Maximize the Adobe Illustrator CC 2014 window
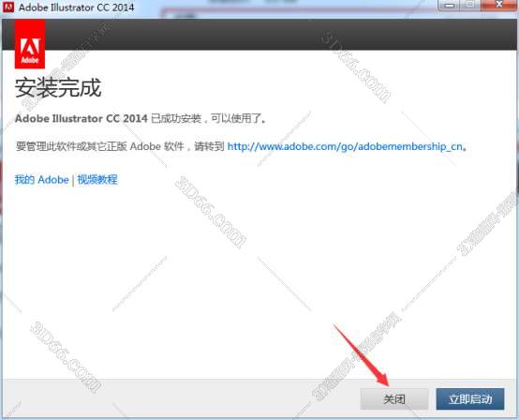This screenshot has height=420, width=519. [470, 5]
